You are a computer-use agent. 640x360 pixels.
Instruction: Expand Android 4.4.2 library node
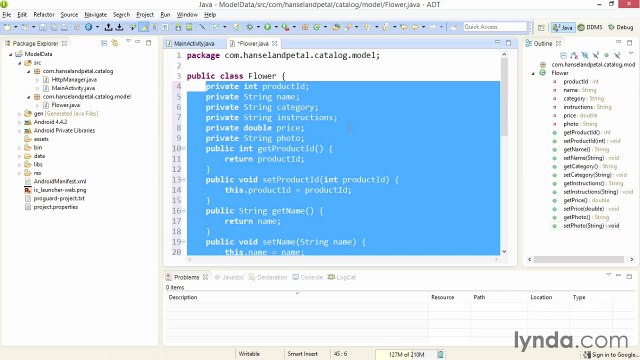coord(19,122)
